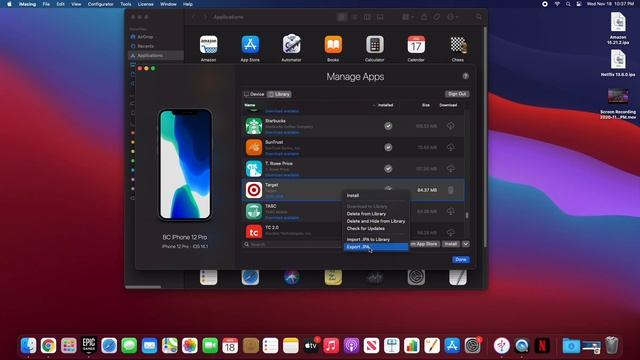Screen dimensions: 640x360
Task: Select Applications in Finder sidebar
Action: click(150, 56)
